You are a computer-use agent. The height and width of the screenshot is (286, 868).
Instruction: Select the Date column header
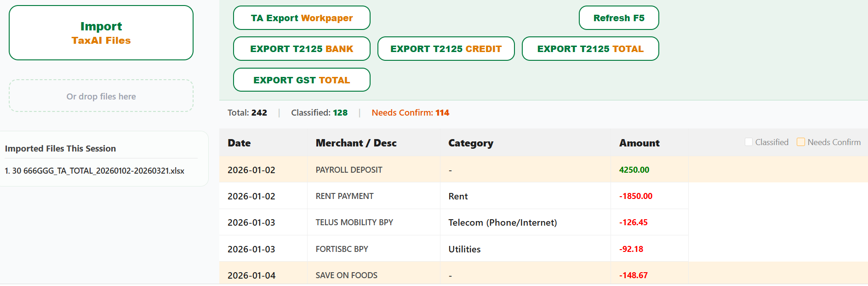point(239,143)
